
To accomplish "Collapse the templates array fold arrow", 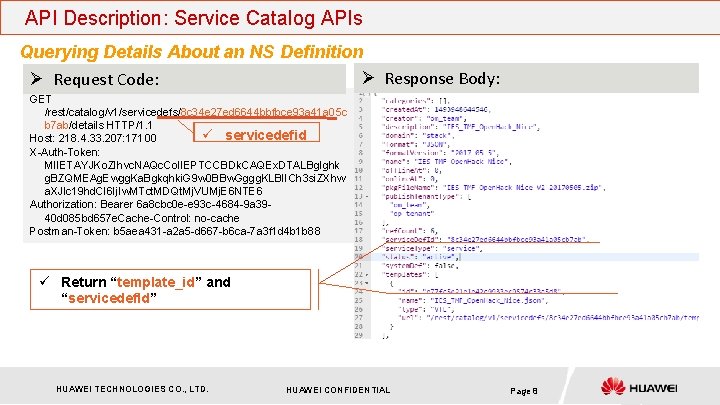I will 367,275.
